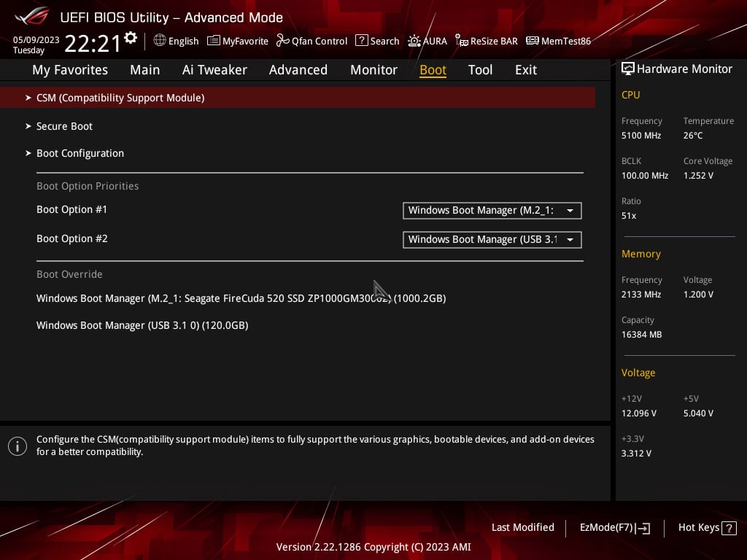747x560 pixels.
Task: Open Qfan Control
Action: [x=311, y=41]
